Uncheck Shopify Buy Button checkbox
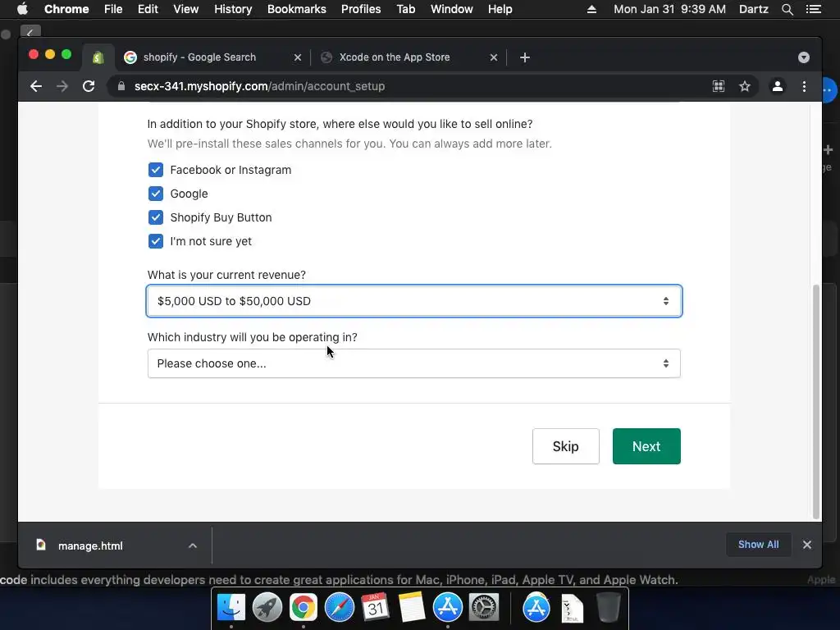This screenshot has width=840, height=630. point(155,217)
